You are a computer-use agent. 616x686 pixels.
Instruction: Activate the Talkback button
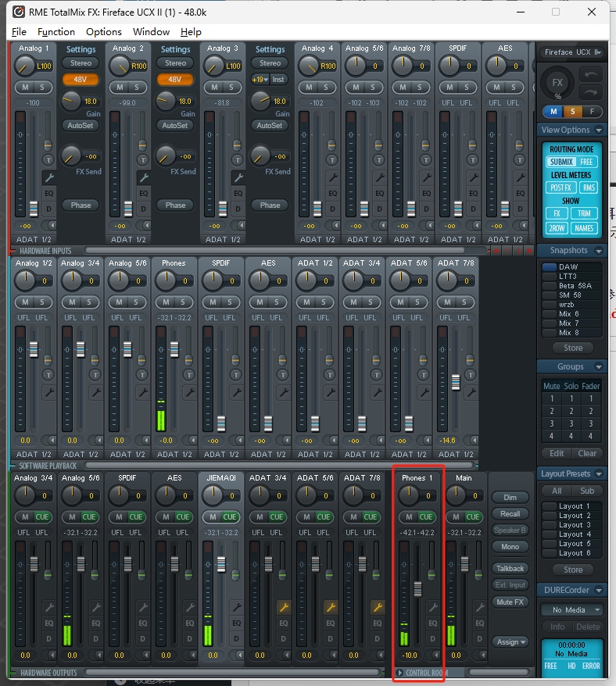510,568
